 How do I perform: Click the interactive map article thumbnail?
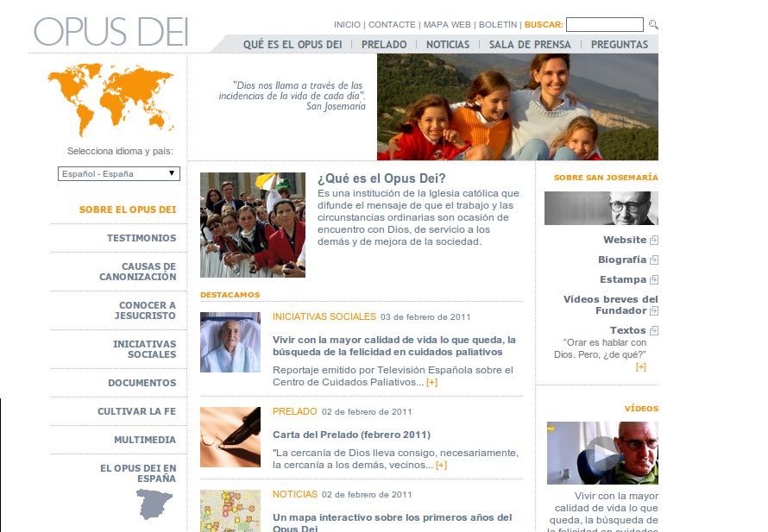click(x=230, y=511)
